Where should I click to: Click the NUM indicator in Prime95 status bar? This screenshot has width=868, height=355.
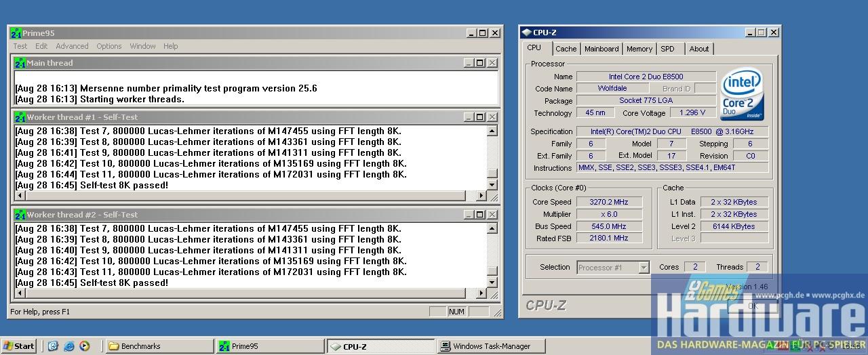(456, 312)
